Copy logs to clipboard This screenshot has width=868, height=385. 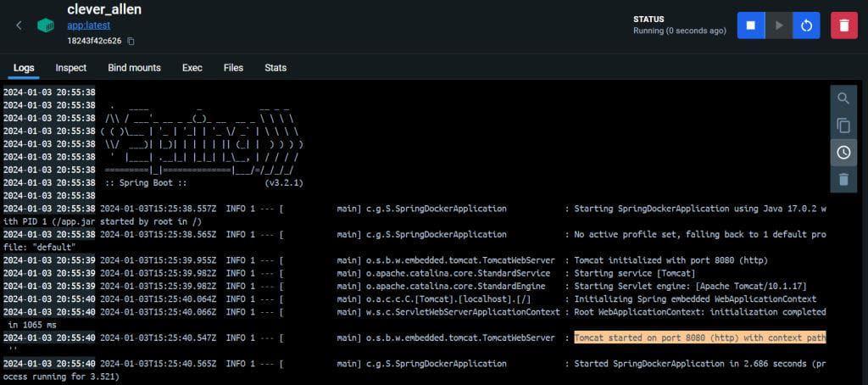click(843, 126)
